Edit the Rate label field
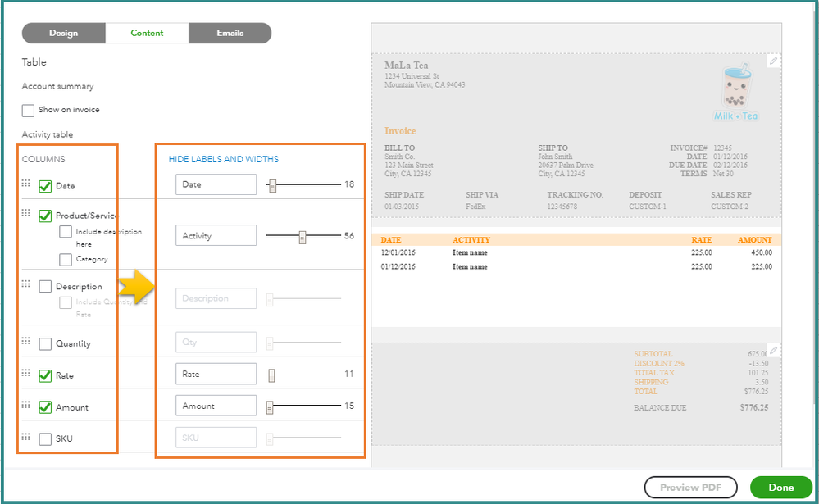 coord(216,374)
